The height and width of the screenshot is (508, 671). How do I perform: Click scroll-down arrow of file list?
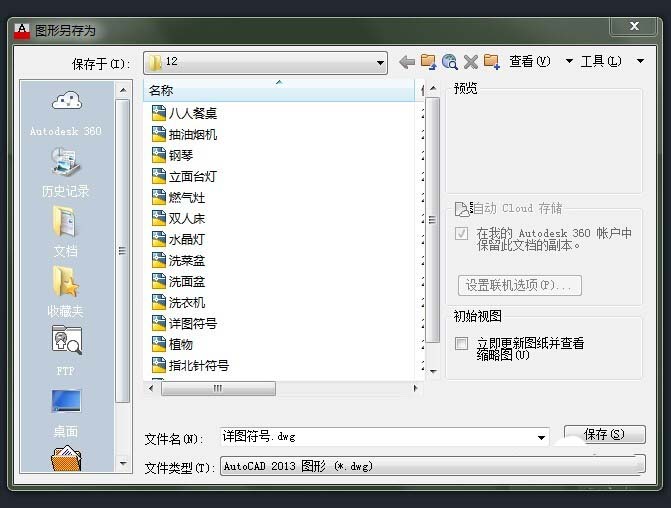[x=433, y=371]
